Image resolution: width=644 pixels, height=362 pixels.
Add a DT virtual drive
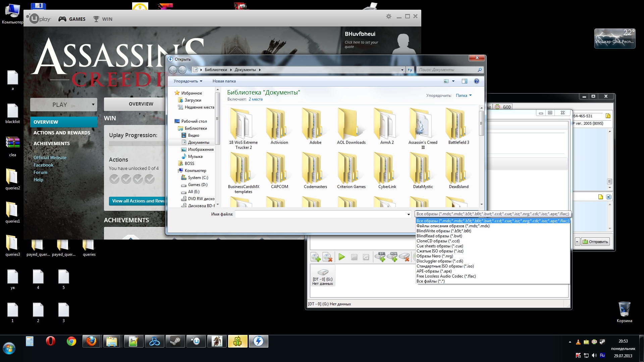pos(380,257)
